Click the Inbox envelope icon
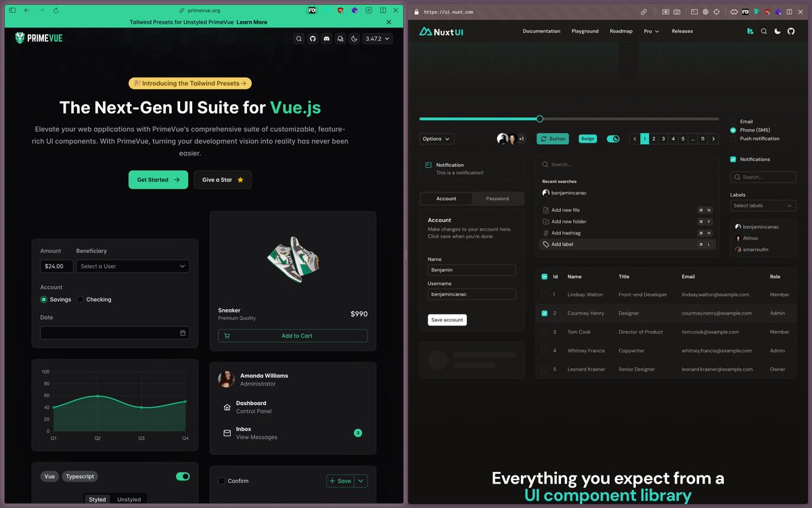 click(227, 433)
